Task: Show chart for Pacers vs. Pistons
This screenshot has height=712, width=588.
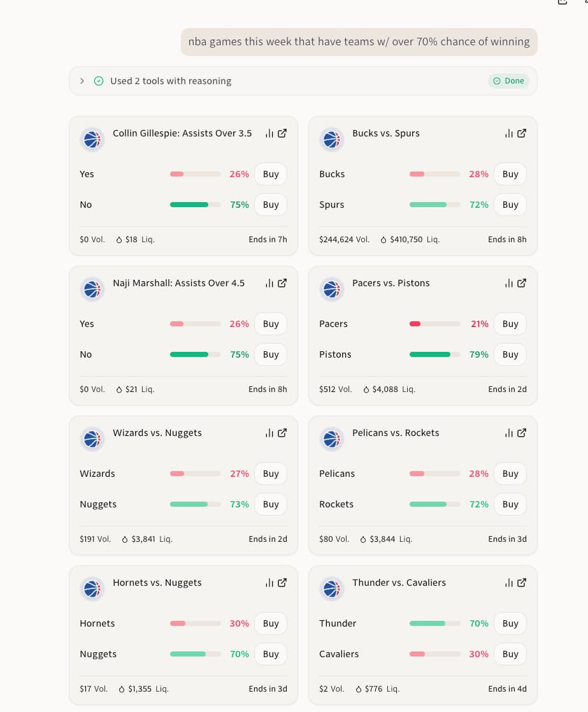Action: 508,283
